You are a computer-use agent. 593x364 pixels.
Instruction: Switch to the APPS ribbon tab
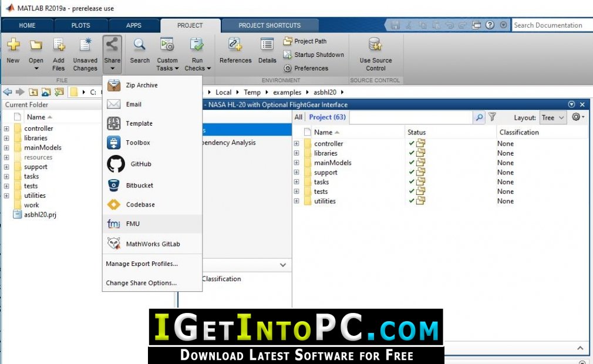click(x=134, y=25)
